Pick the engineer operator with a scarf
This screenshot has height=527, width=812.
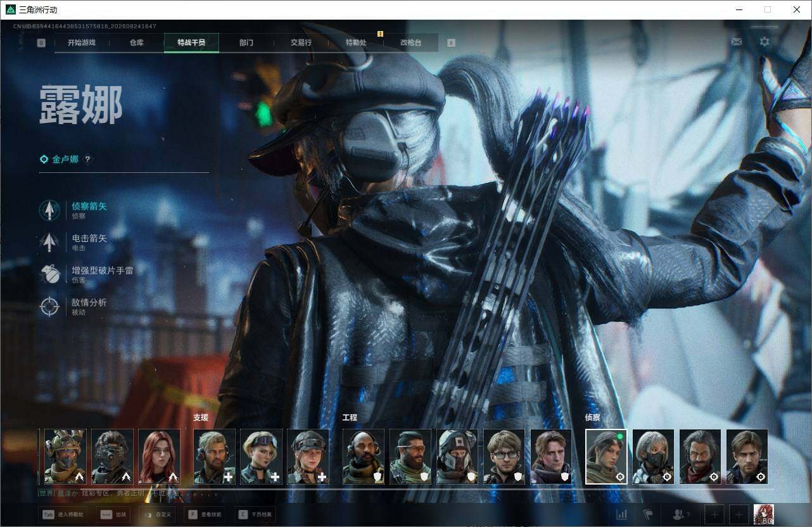(551, 457)
